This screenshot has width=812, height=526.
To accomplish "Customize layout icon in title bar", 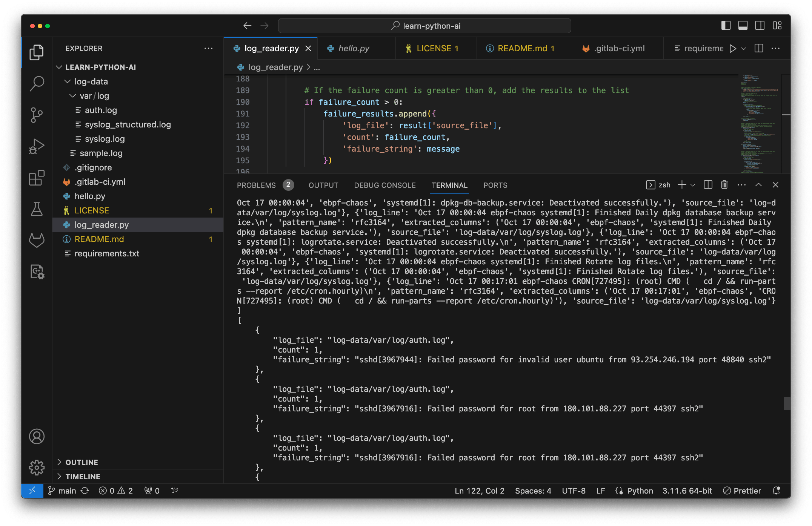I will click(x=777, y=26).
